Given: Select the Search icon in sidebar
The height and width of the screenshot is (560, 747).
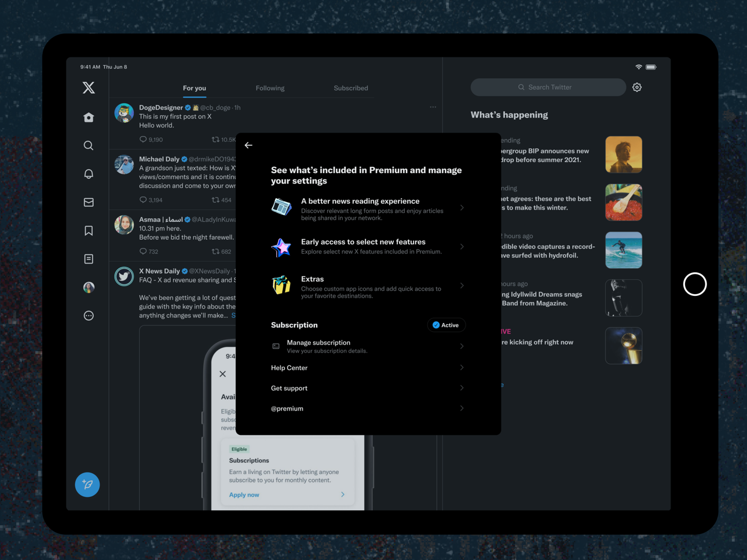Looking at the screenshot, I should click(x=89, y=145).
